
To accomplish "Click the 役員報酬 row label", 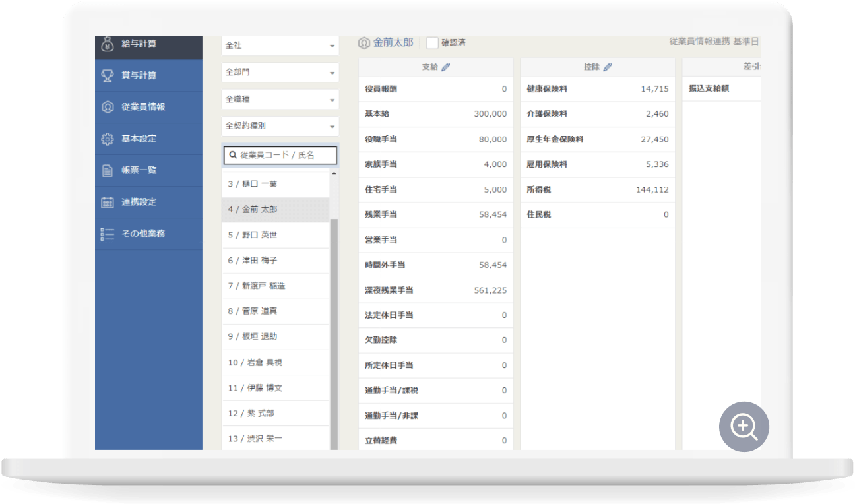I will click(x=381, y=89).
